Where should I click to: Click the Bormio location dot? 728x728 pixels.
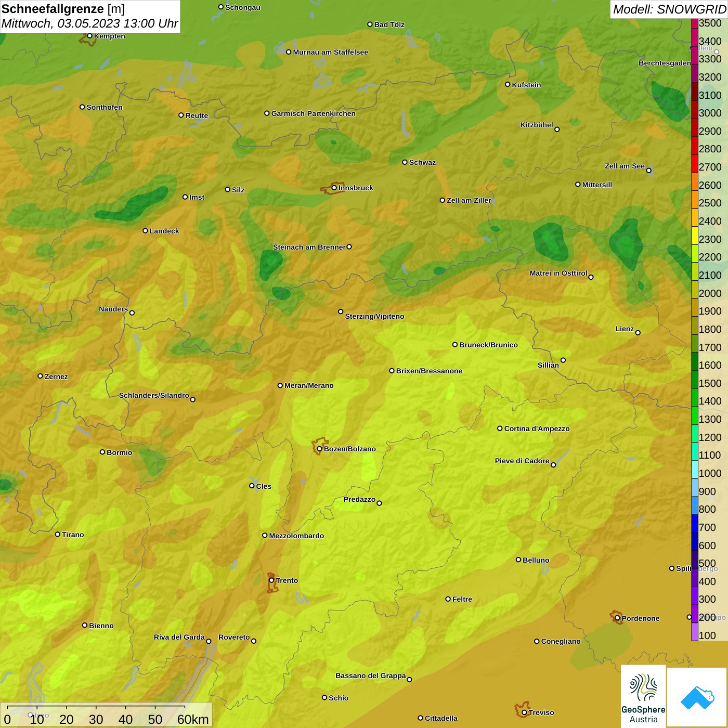(102, 452)
